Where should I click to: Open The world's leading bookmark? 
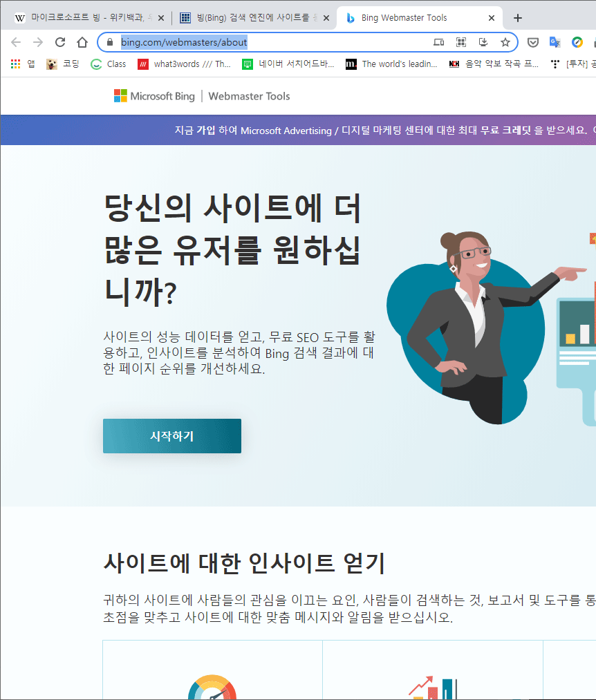392,64
